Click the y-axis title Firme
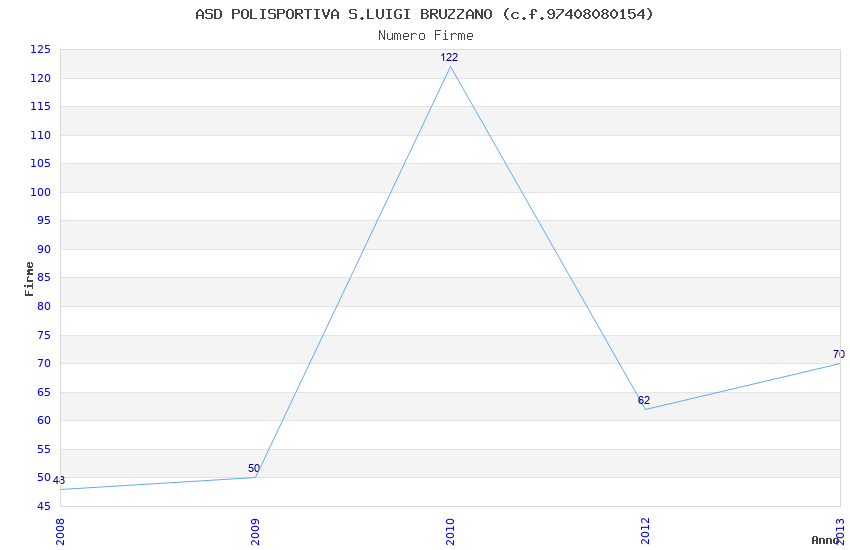This screenshot has width=850, height=550. point(29,279)
